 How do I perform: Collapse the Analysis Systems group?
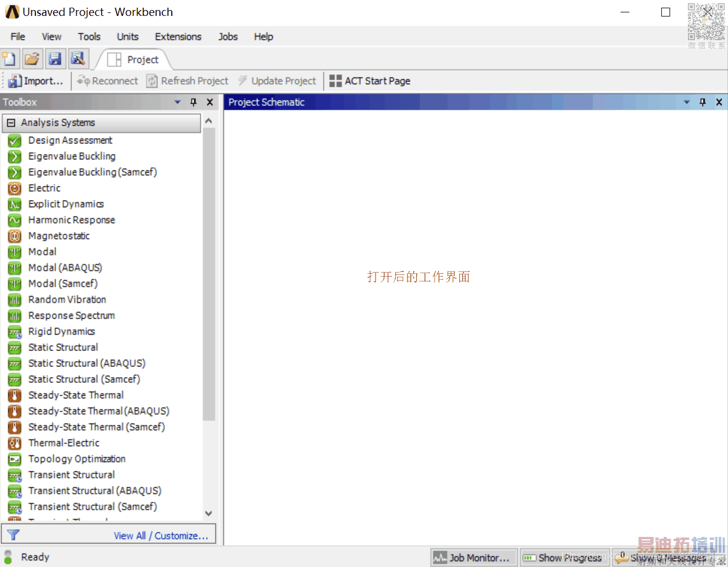pyautogui.click(x=11, y=123)
